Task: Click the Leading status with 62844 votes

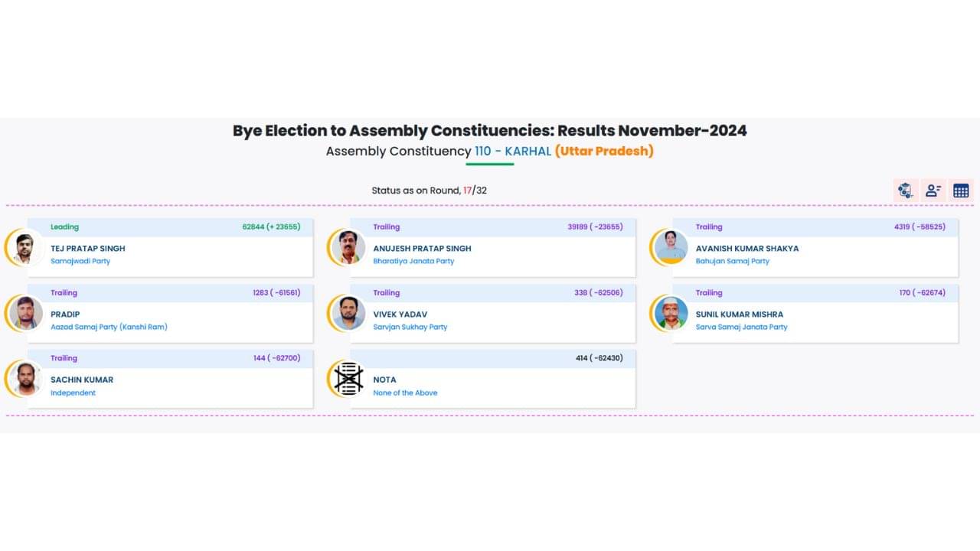Action: 65,227
